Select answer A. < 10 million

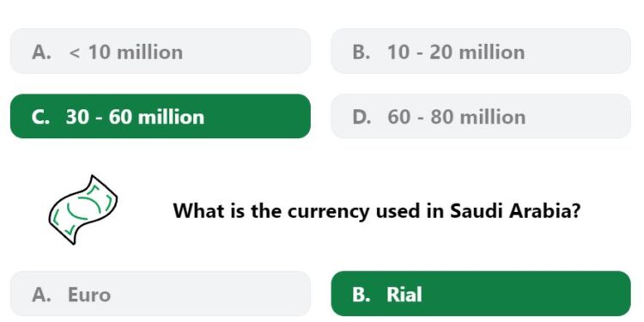point(161,52)
